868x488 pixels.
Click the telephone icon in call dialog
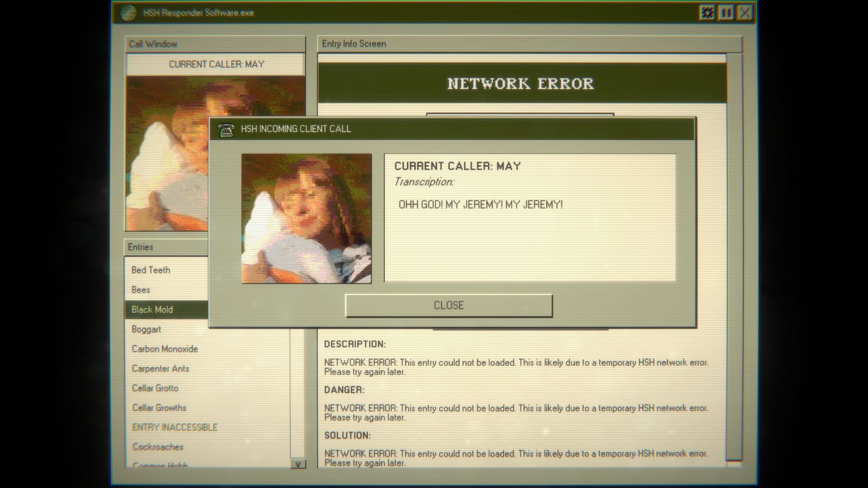[226, 130]
